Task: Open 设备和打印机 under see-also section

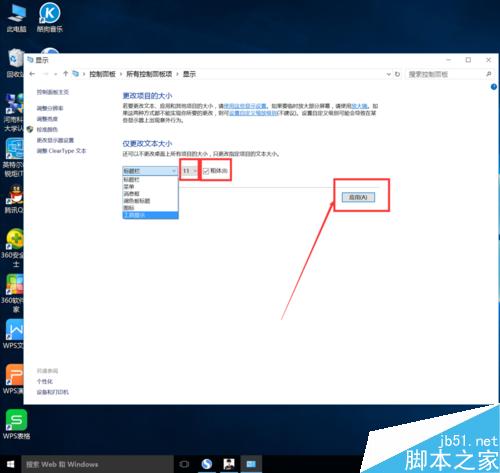Action: [53, 392]
